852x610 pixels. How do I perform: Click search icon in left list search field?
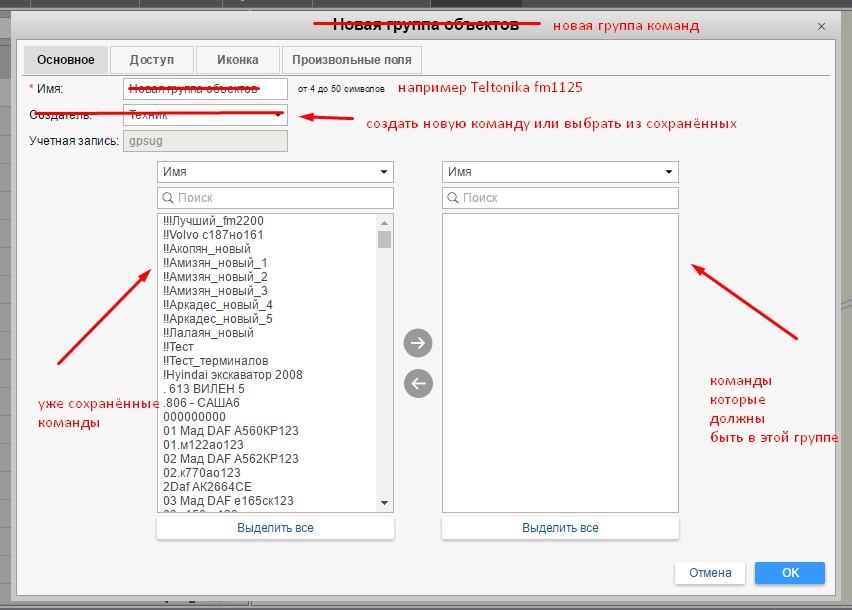coord(168,198)
